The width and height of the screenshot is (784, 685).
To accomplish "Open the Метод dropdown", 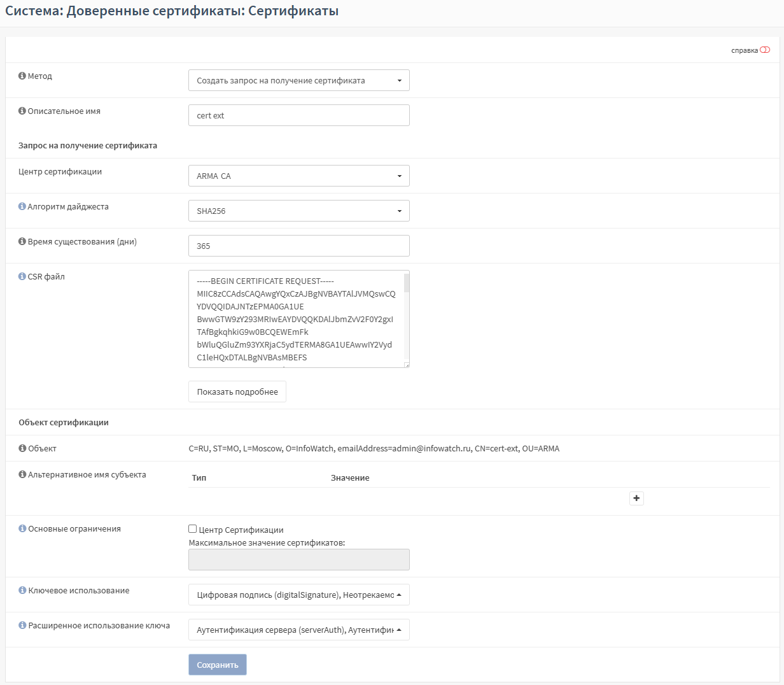I will [x=298, y=81].
